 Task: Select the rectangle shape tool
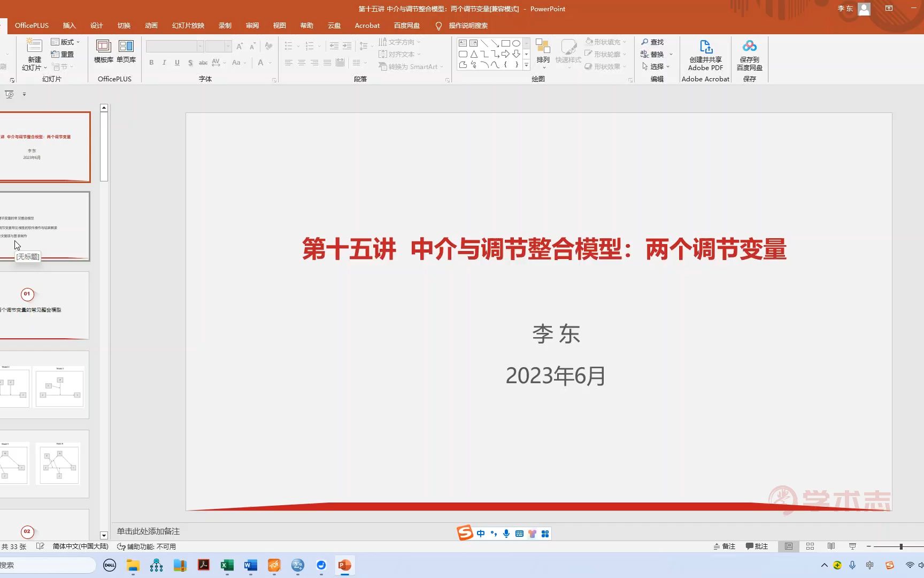506,43
